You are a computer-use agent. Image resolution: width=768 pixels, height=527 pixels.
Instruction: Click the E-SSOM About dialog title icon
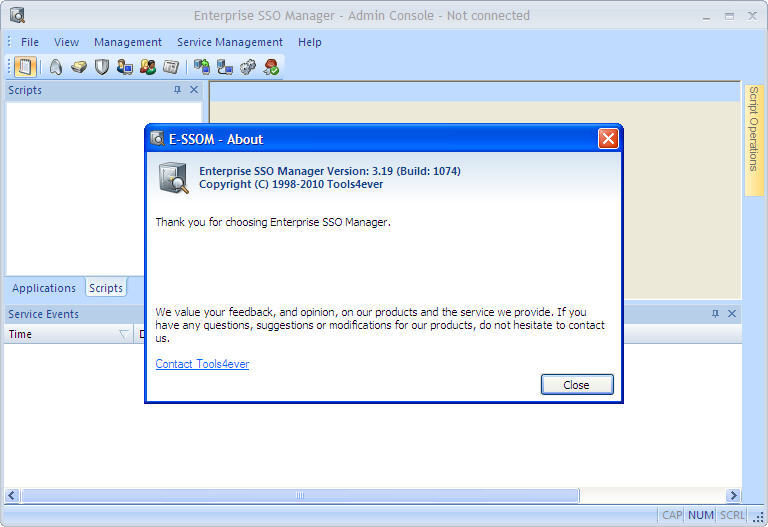click(157, 139)
